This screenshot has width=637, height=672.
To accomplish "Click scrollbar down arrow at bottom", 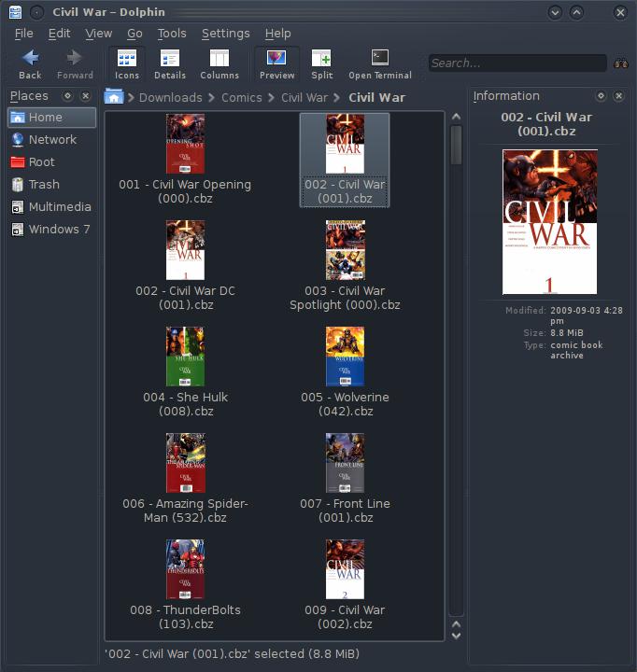I will pos(456,636).
